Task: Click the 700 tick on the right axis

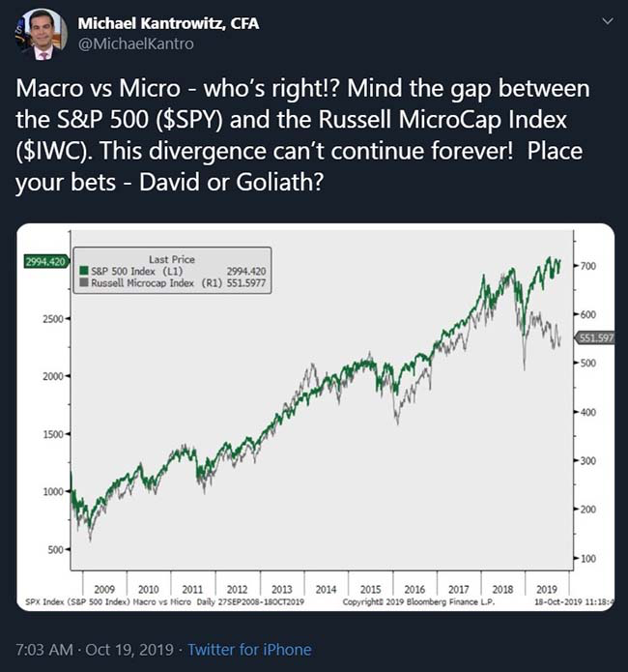Action: [588, 266]
